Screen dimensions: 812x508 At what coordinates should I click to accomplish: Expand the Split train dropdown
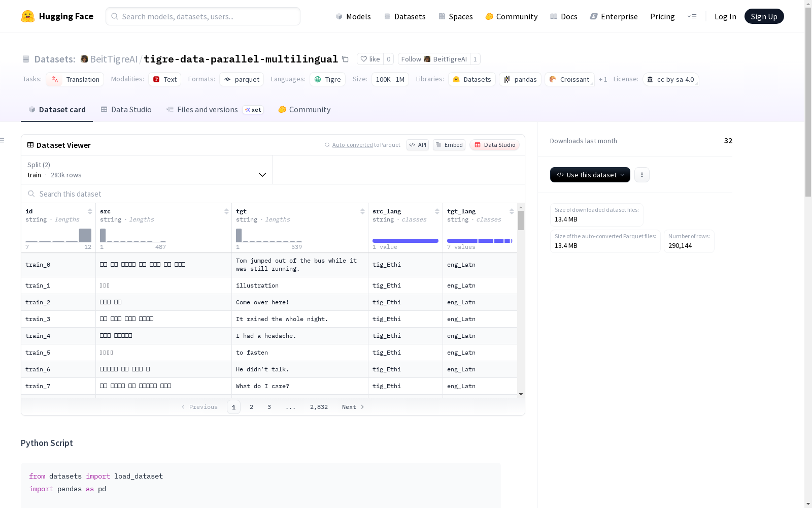(147, 170)
